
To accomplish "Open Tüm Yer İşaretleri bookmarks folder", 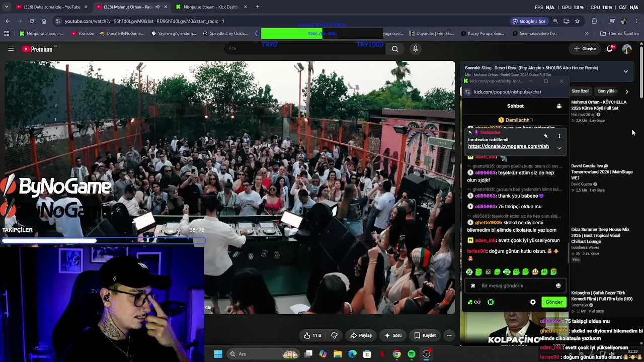I will (619, 34).
